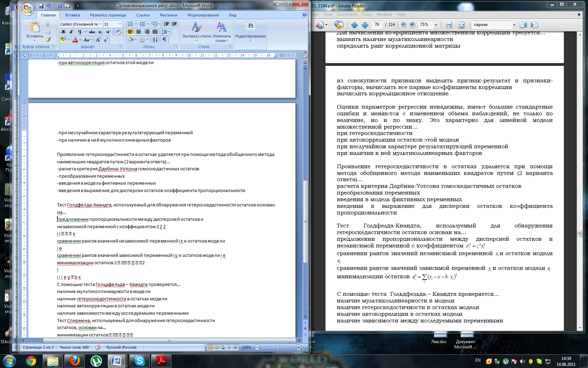
Task: Increase font size with the grow font icon
Action: click(98, 40)
